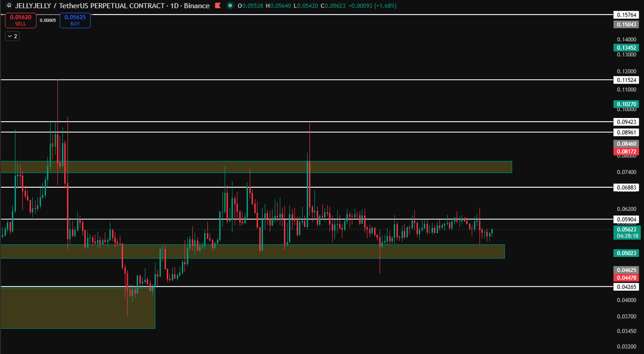Click the 0.04000 price scale label

coord(626,300)
